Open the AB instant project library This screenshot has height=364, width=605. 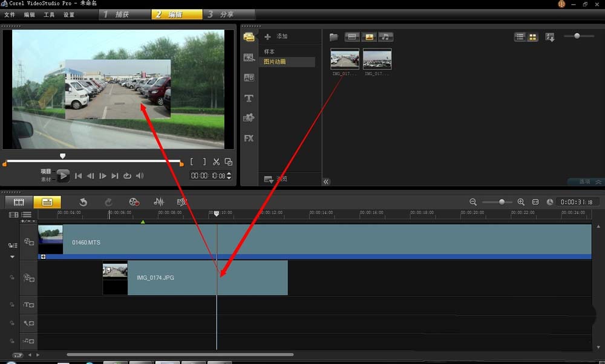[249, 77]
